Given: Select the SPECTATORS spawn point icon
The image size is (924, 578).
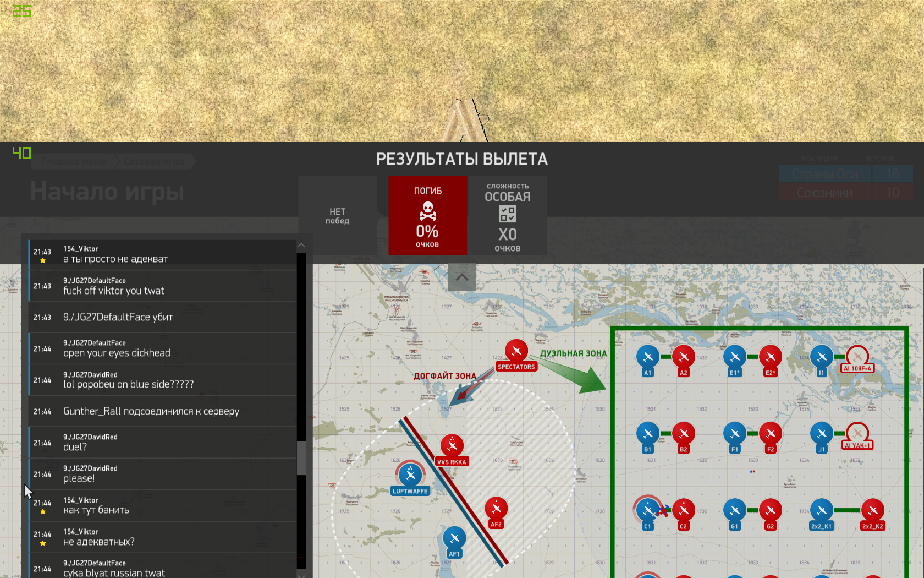Looking at the screenshot, I should (x=516, y=351).
